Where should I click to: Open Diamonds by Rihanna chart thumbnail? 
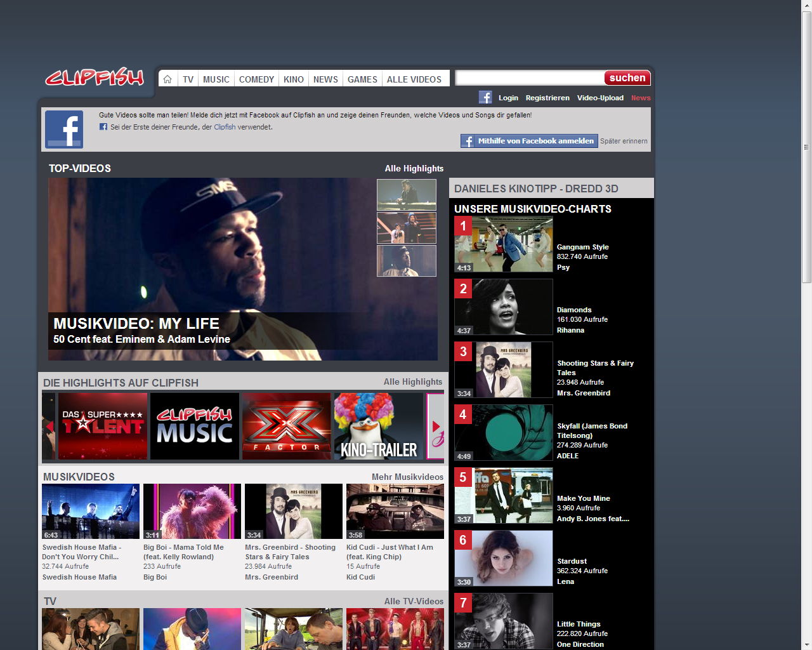point(504,307)
